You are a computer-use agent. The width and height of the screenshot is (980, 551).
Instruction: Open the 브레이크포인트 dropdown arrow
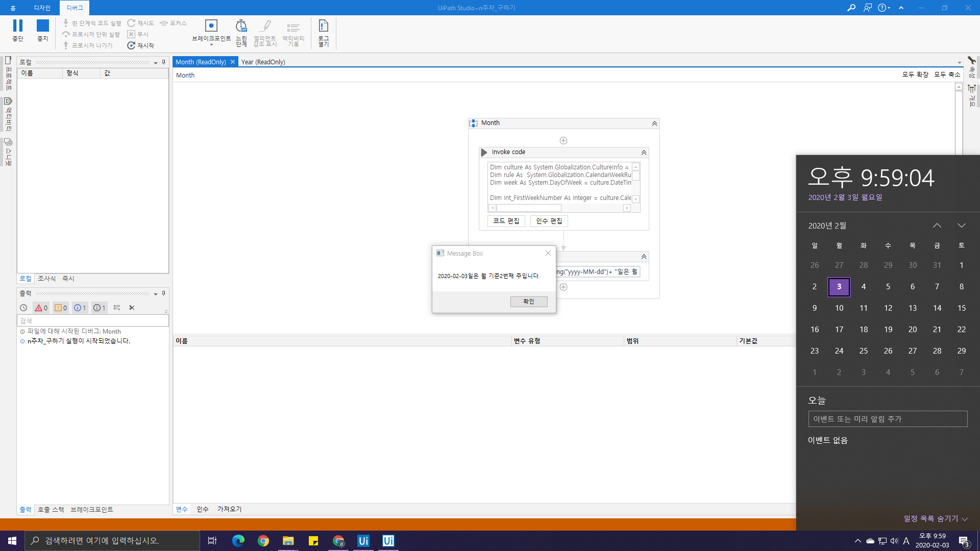211,45
